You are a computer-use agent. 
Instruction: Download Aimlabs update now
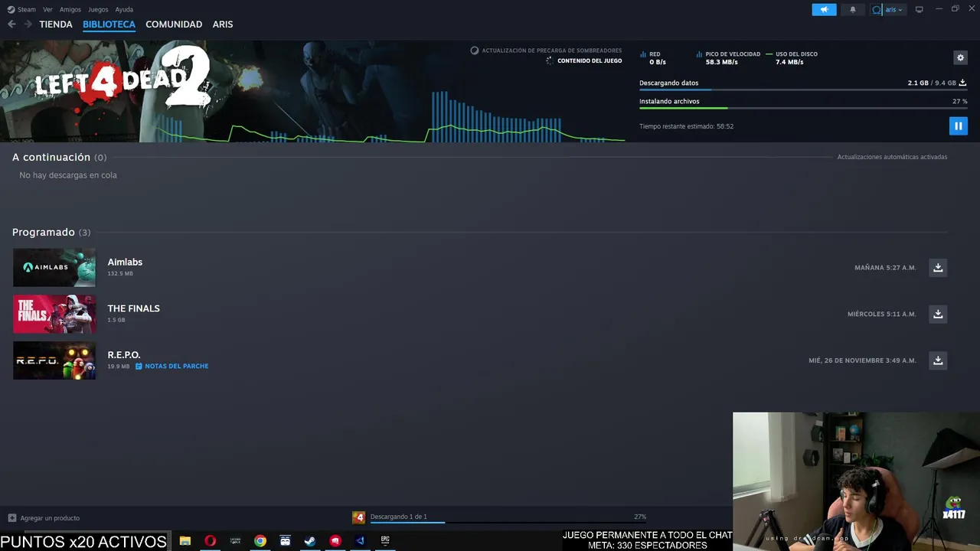[x=938, y=268]
